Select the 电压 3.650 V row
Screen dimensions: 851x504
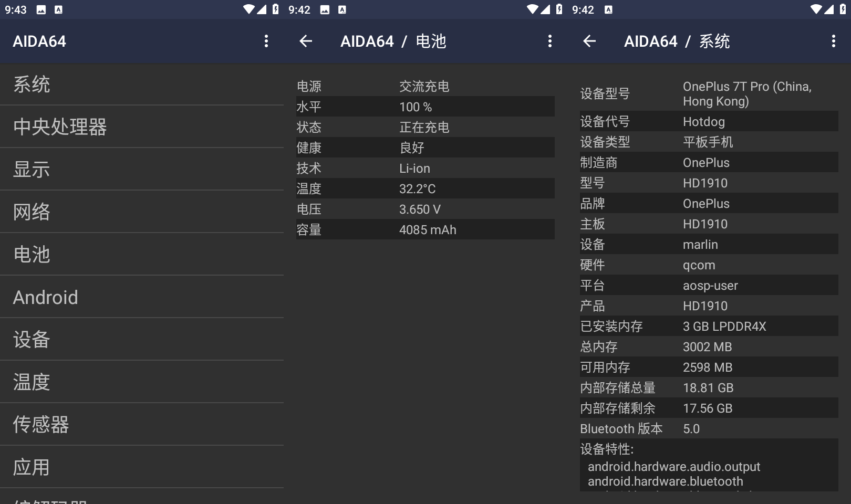click(x=426, y=209)
